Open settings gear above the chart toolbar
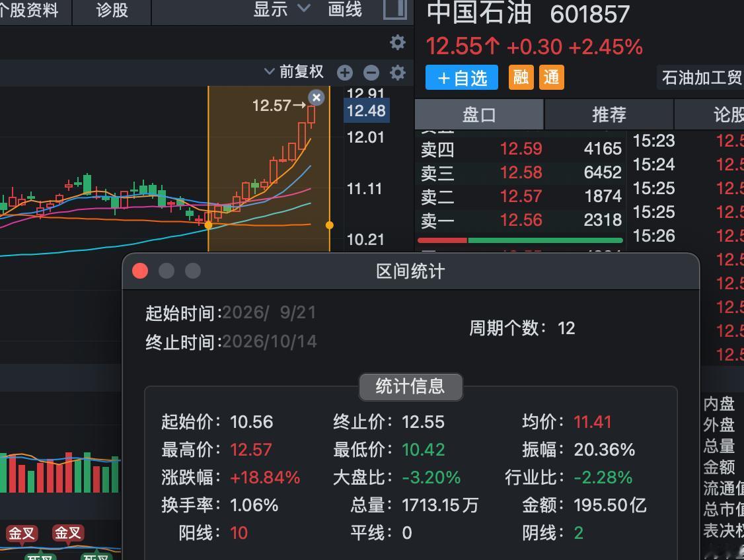Viewport: 744px width, 560px height. point(398,43)
